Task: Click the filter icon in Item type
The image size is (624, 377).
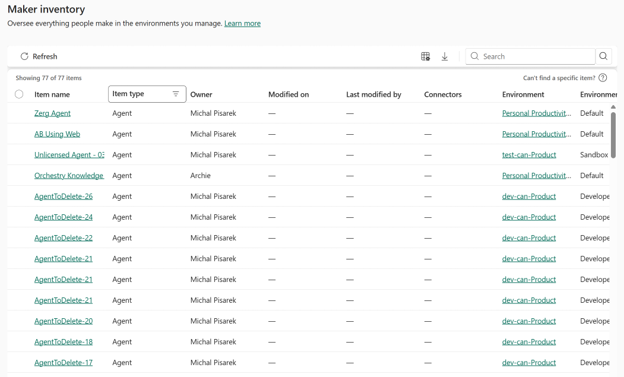Action: [x=176, y=94]
